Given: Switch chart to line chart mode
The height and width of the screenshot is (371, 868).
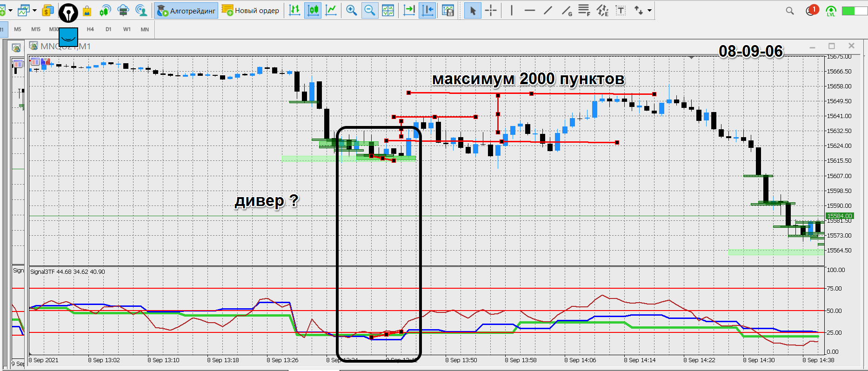Looking at the screenshot, I should pos(331,10).
